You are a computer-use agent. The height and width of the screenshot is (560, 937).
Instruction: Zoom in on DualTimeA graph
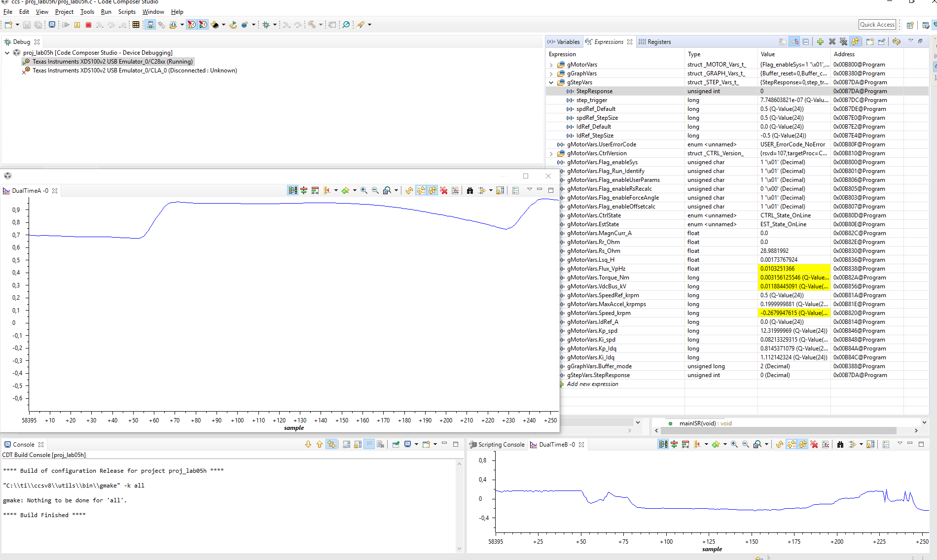364,190
